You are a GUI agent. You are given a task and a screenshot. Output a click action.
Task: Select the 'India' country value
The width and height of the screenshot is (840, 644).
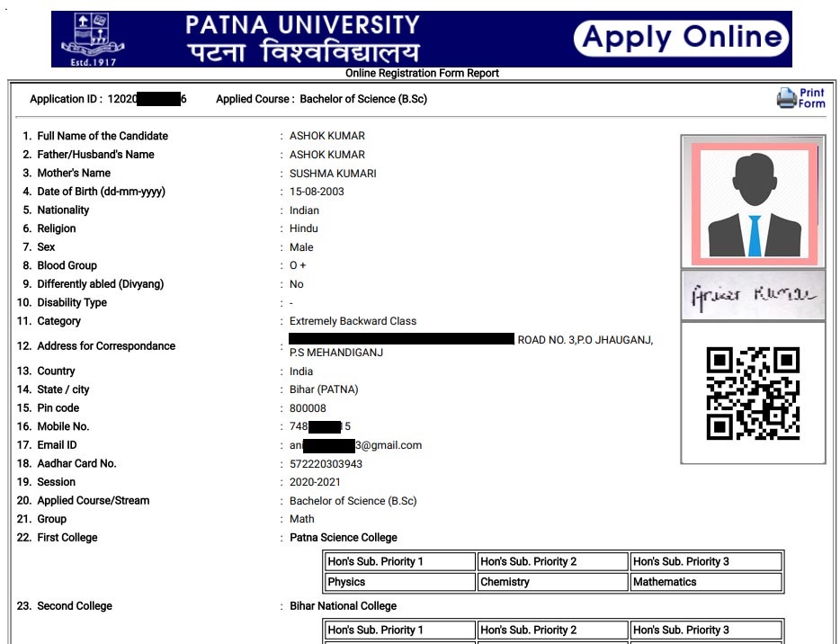301,371
